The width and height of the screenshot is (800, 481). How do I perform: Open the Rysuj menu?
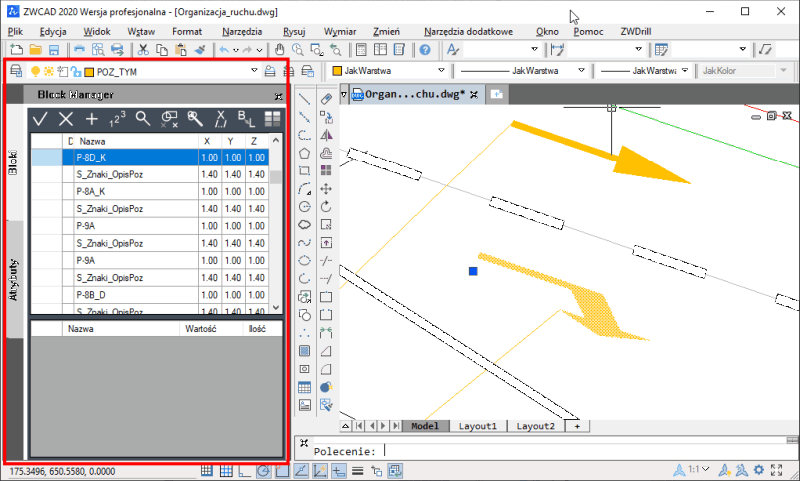[x=294, y=32]
